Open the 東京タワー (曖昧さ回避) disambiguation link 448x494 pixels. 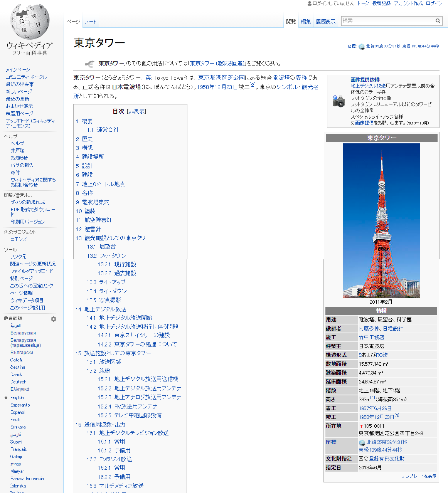(x=217, y=64)
